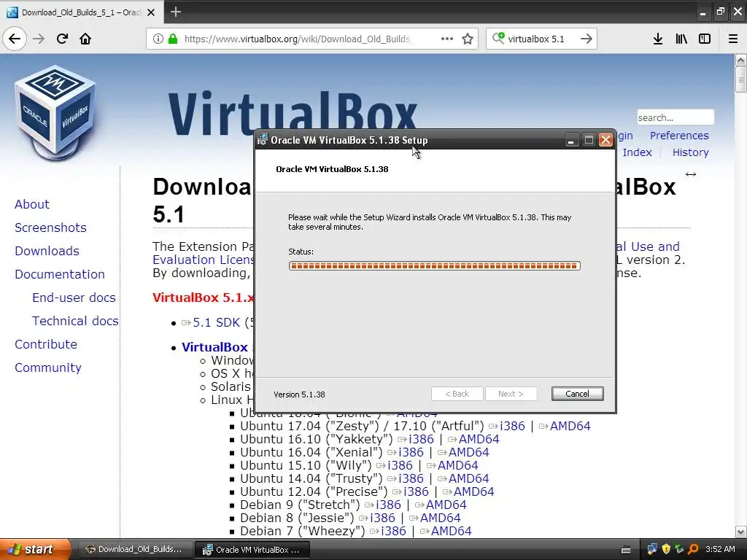Click the virtualbox 5.1 search box

pyautogui.click(x=541, y=39)
